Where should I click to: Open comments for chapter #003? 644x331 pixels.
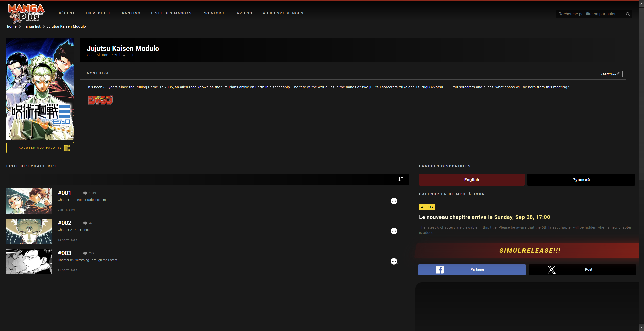pos(394,261)
